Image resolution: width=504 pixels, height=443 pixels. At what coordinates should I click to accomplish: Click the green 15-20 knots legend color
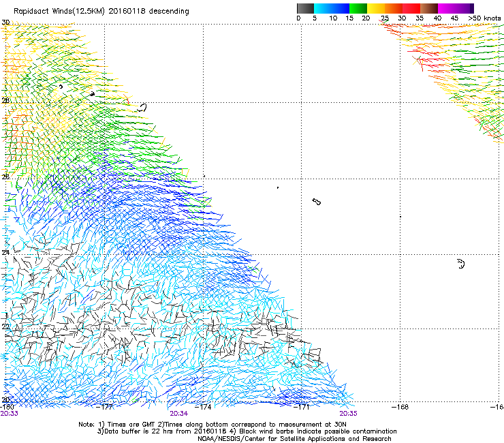coord(358,8)
